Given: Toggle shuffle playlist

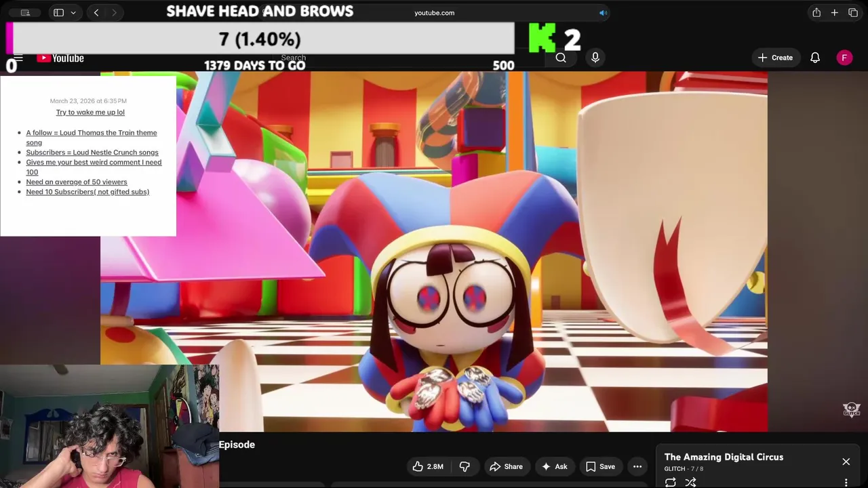Looking at the screenshot, I should click(x=690, y=482).
